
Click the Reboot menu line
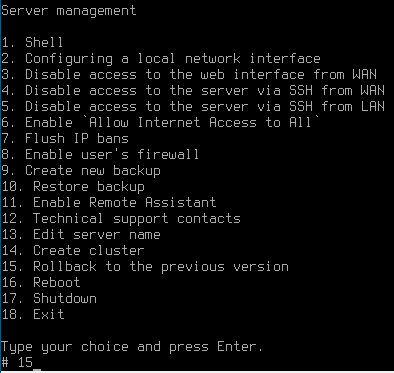(x=41, y=282)
